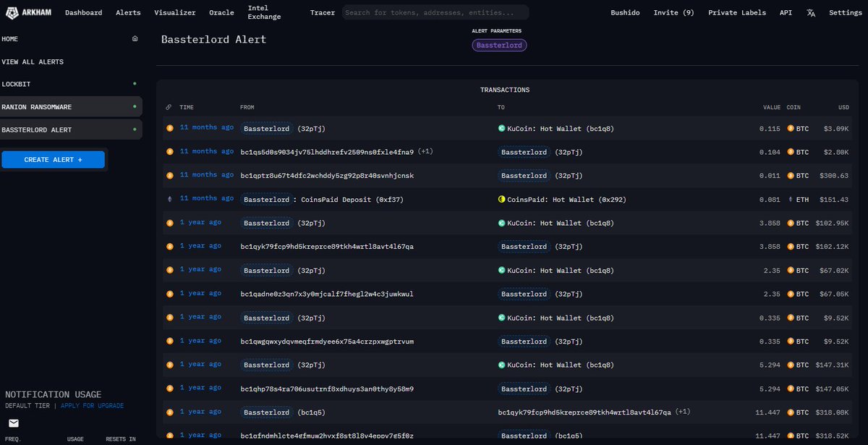Screen dimensions: 868x445
Task: Open Intel Exchange
Action: pos(264,12)
